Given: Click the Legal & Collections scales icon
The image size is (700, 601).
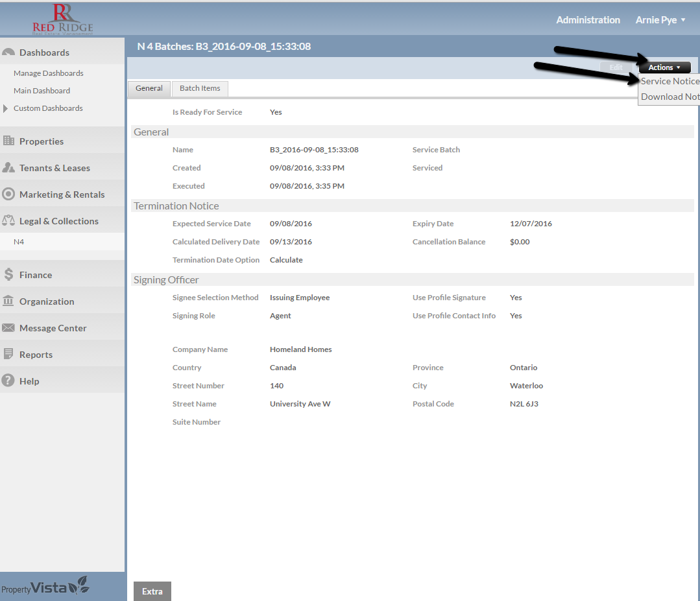Looking at the screenshot, I should tap(8, 221).
